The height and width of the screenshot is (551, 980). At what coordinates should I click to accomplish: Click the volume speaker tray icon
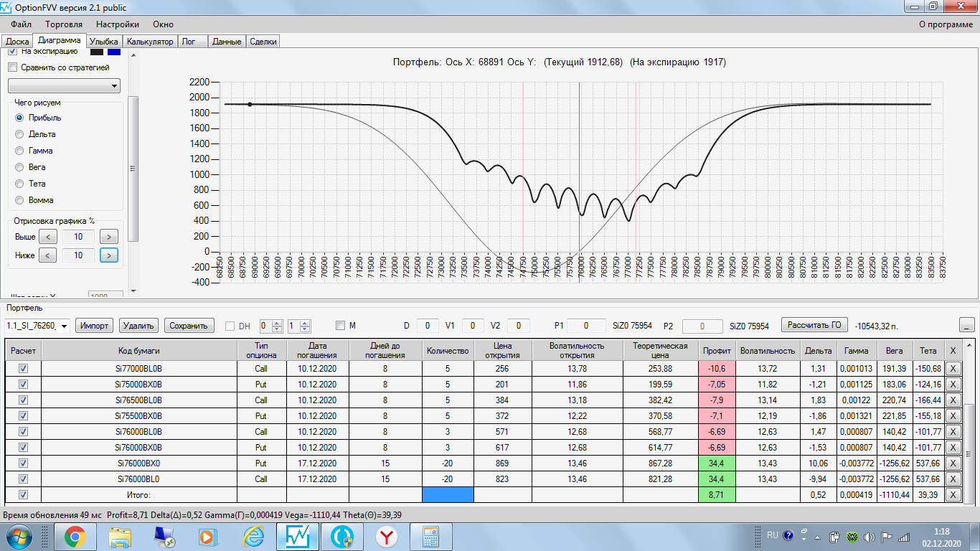[870, 536]
